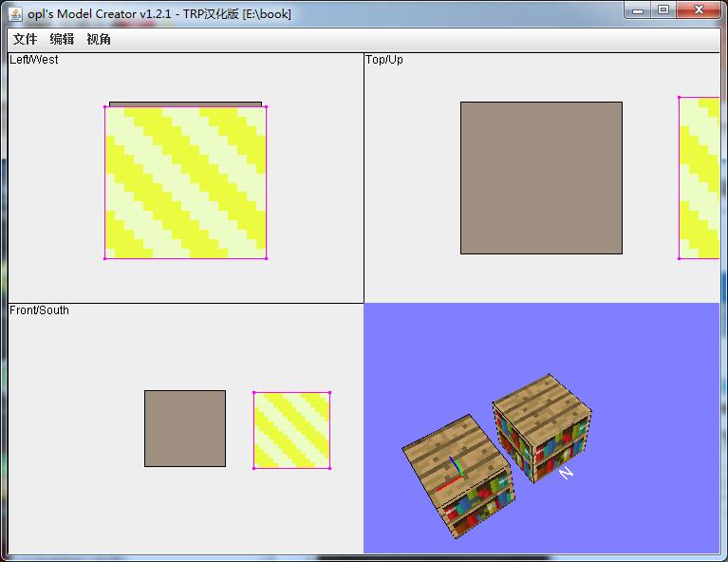Minimize the Model Creator window

coord(638,9)
